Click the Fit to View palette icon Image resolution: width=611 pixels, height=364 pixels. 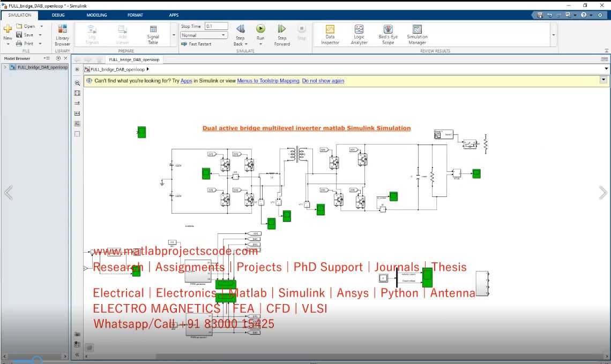point(77,93)
